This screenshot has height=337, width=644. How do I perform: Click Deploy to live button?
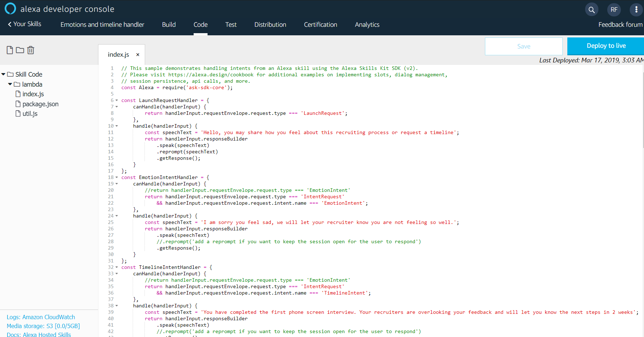pyautogui.click(x=606, y=46)
